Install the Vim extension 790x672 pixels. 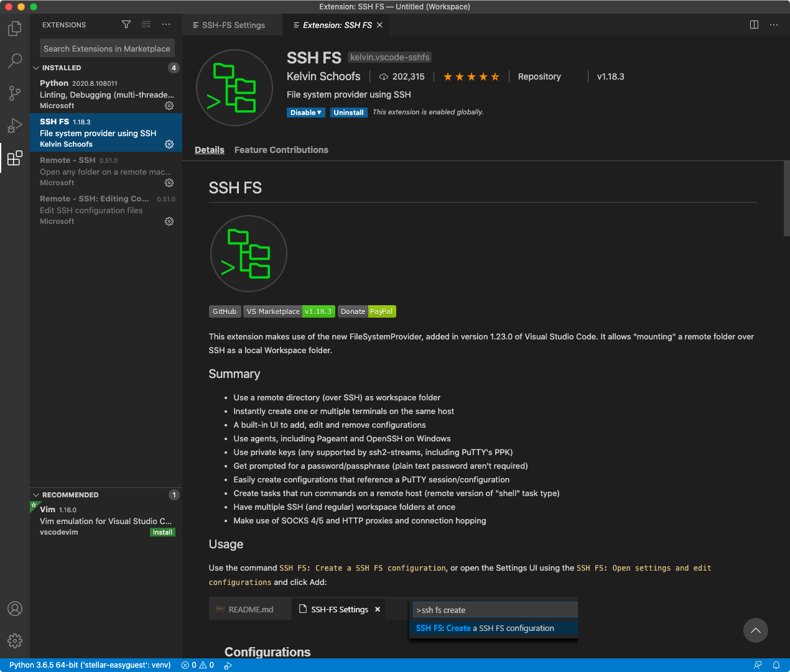pos(162,532)
